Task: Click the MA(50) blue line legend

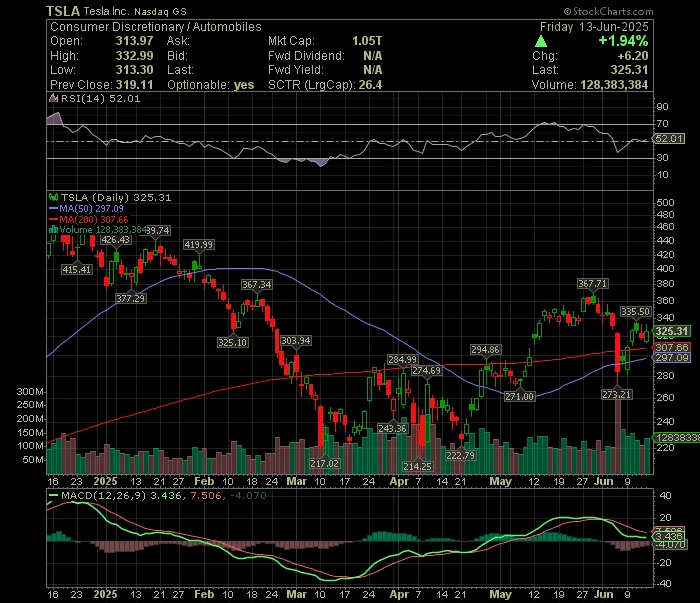Action: pyautogui.click(x=86, y=208)
